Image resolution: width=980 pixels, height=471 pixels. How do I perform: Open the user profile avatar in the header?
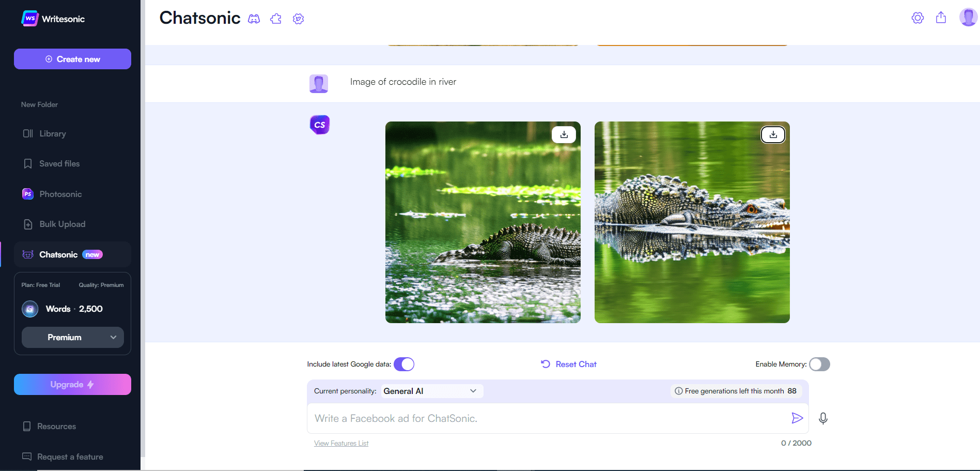coord(968,17)
